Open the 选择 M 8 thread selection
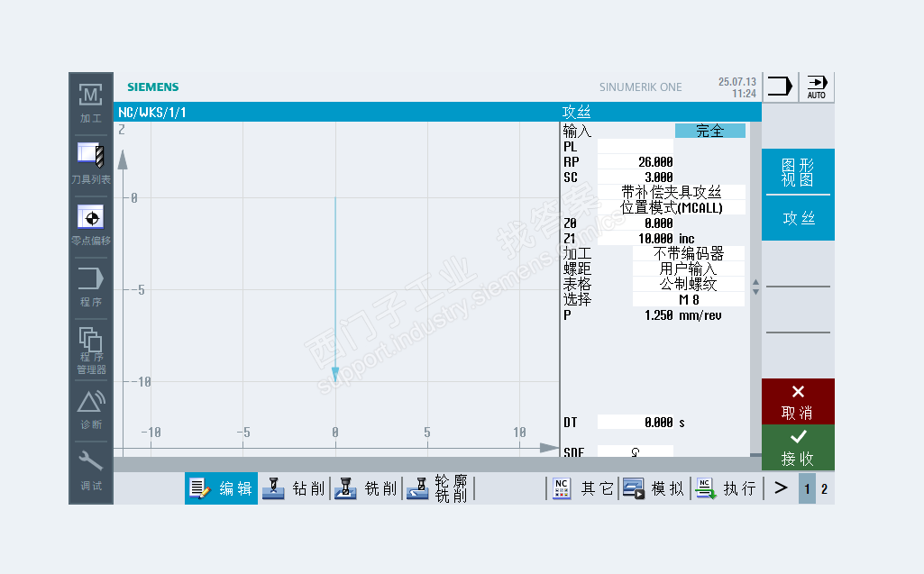The image size is (924, 574). (x=689, y=299)
